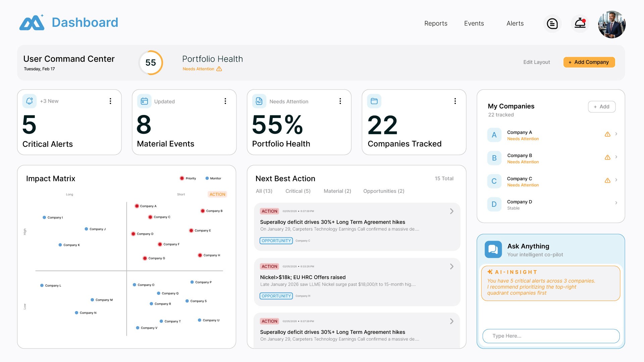Click the Type Here input field
Screen dimensions: 644x362
551,336
